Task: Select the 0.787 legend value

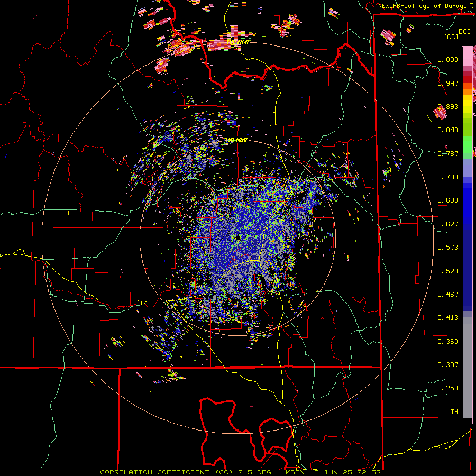Action: (x=448, y=153)
